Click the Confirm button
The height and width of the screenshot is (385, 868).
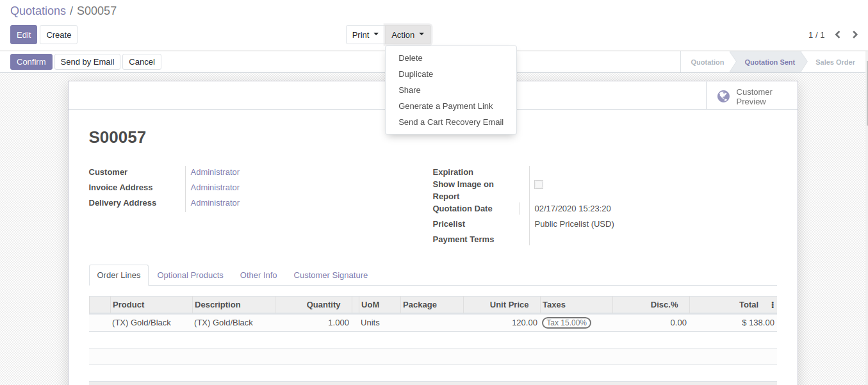coord(31,61)
